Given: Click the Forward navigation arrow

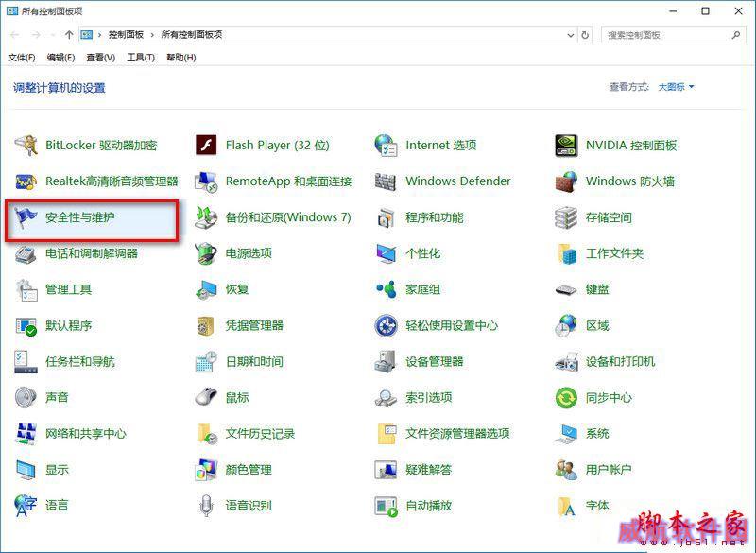Looking at the screenshot, I should (36, 35).
